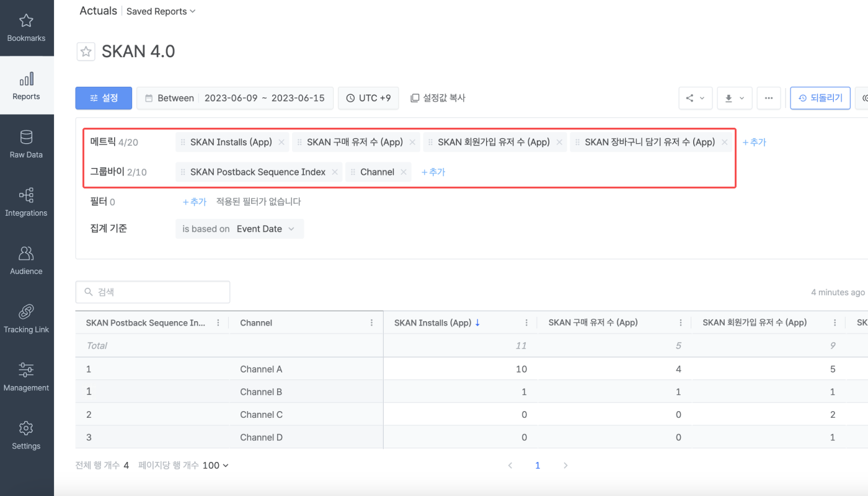Remove SKAN 장바구니 담기 유저 수 metric
The image size is (868, 496).
point(724,142)
